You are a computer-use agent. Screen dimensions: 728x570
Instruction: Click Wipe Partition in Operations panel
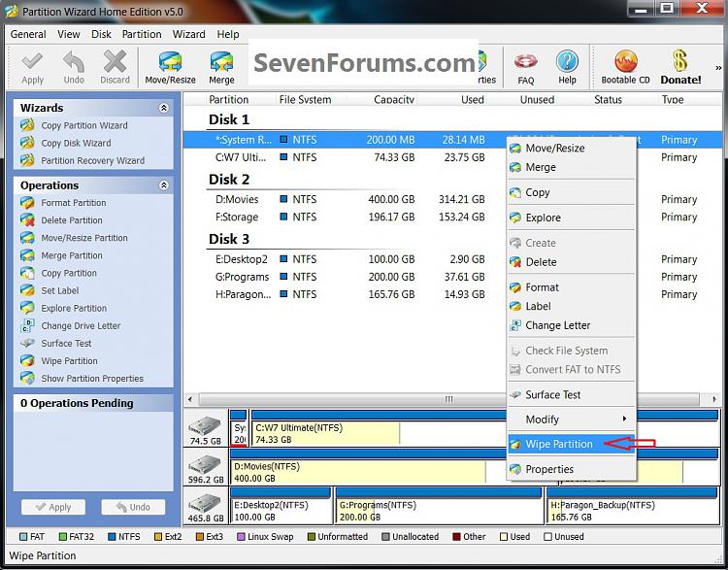click(69, 361)
